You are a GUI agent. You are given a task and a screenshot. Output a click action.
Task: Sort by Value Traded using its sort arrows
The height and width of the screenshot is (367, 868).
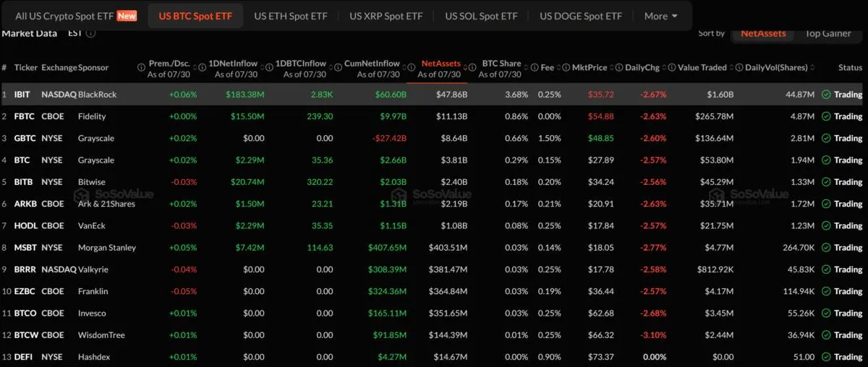[x=731, y=67]
